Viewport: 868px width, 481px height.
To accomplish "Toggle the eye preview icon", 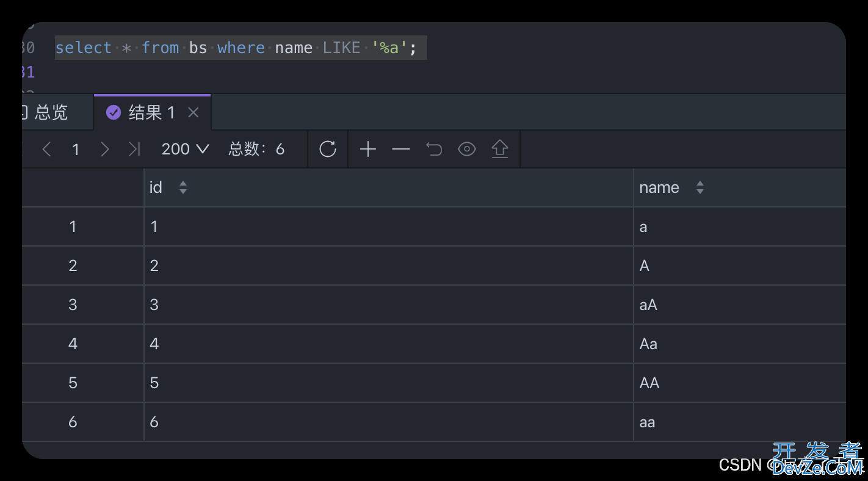I will pyautogui.click(x=467, y=149).
